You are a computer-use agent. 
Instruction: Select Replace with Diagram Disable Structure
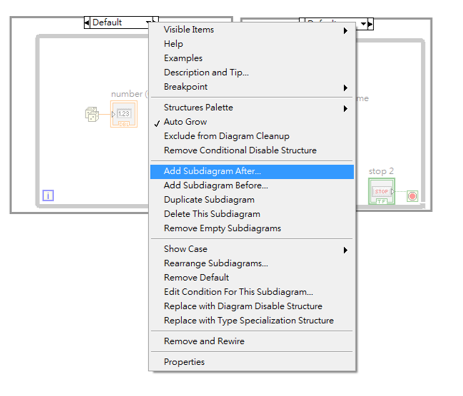pos(252,306)
